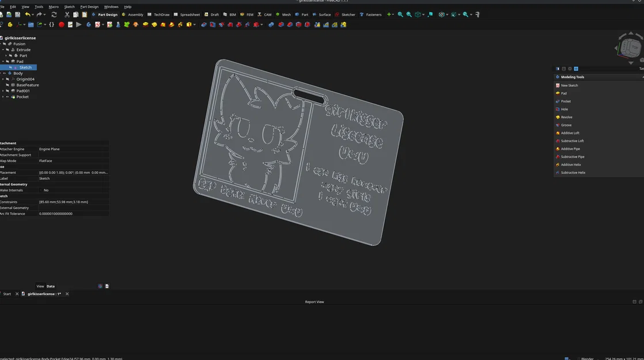This screenshot has height=360, width=644.
Task: Toggle visibility of Fusion object
Action: (5, 44)
